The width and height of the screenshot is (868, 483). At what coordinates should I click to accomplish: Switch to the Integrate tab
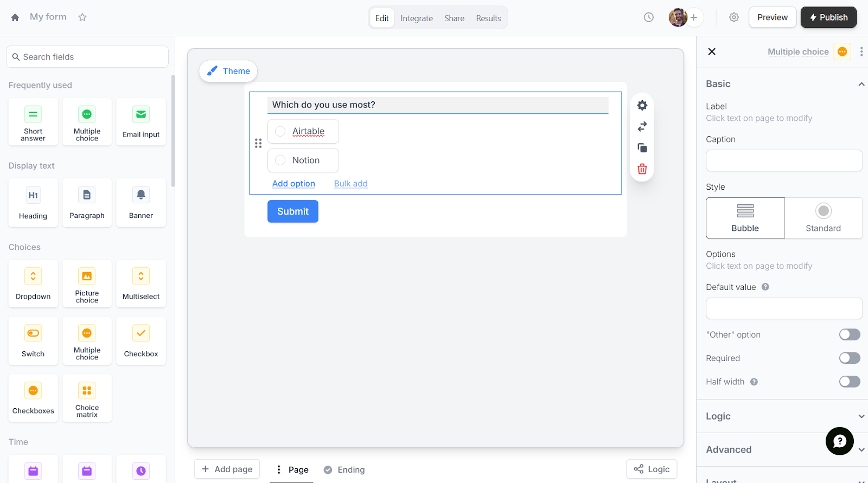click(x=417, y=18)
